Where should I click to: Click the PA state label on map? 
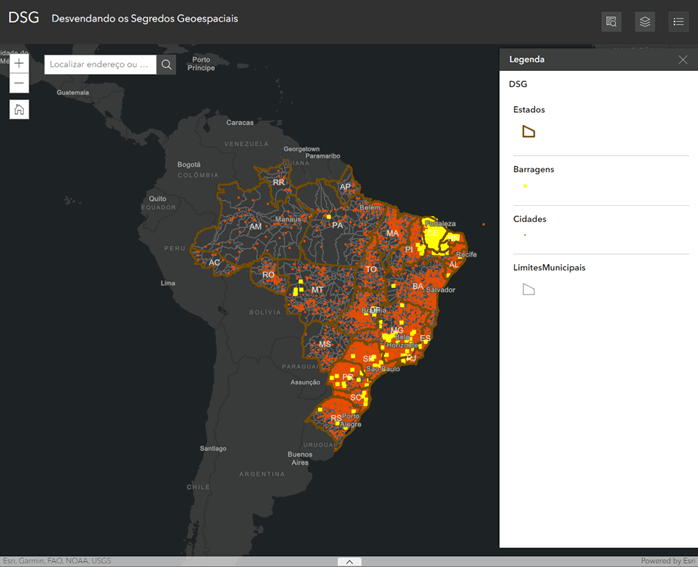337,226
